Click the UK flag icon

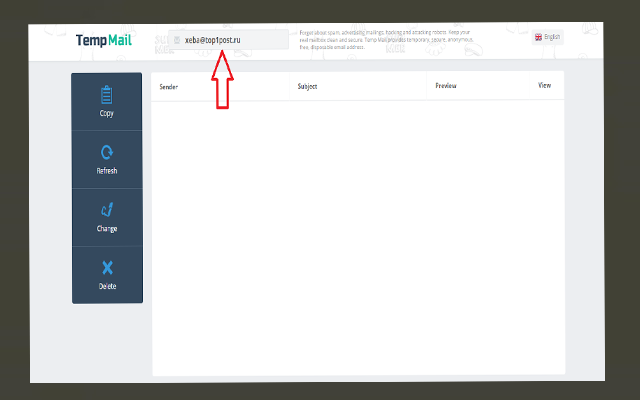pyautogui.click(x=539, y=37)
